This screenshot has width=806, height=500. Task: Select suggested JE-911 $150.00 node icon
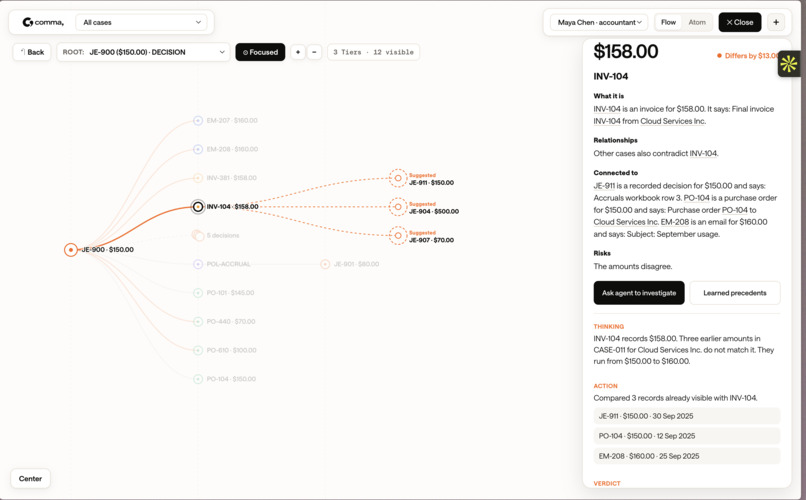398,178
